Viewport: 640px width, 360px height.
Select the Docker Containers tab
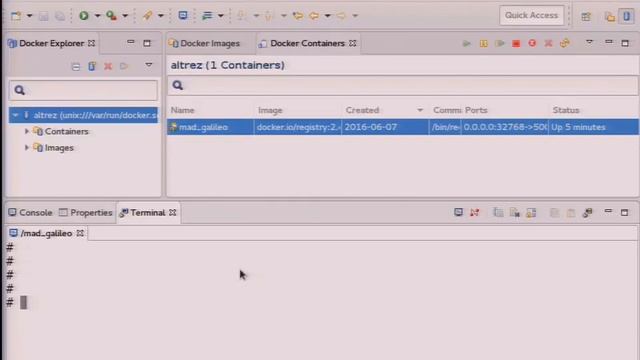(x=307, y=43)
